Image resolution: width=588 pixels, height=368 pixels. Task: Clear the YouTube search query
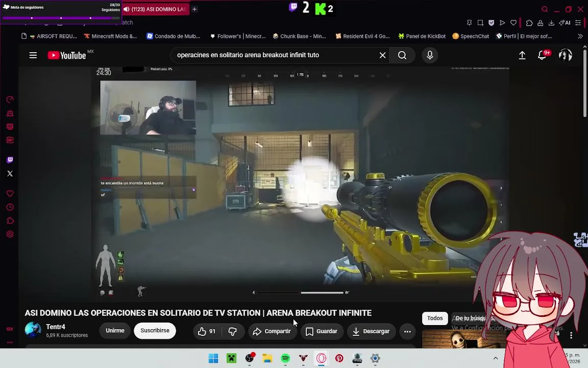[382, 55]
